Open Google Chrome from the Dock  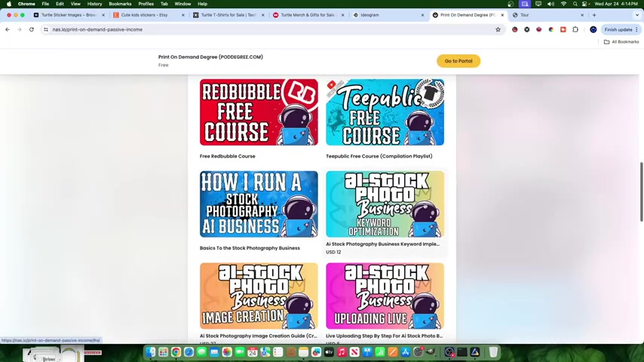pos(176,352)
